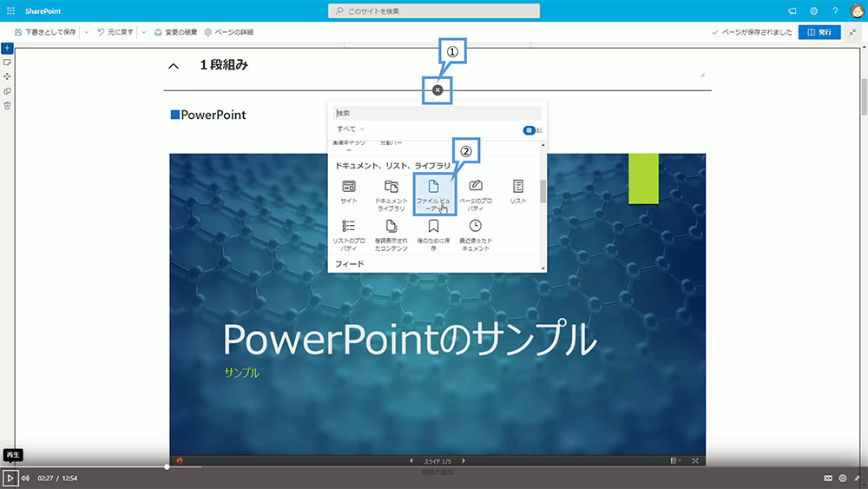The width and height of the screenshot is (868, 489).
Task: Choose the 最近使ったドキュメント web part
Action: (x=476, y=235)
